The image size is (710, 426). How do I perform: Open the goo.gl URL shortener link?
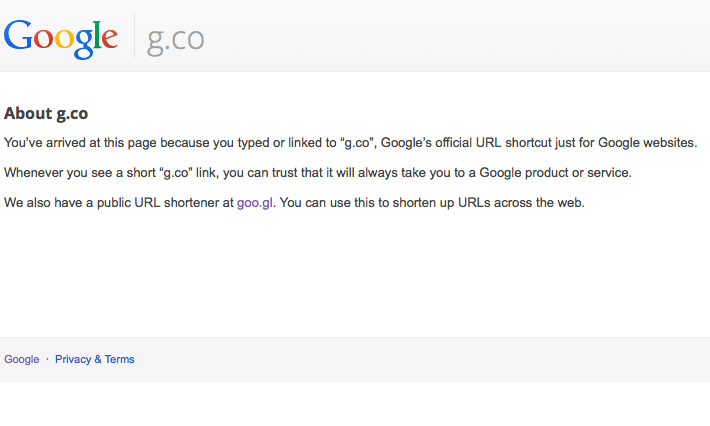(255, 203)
